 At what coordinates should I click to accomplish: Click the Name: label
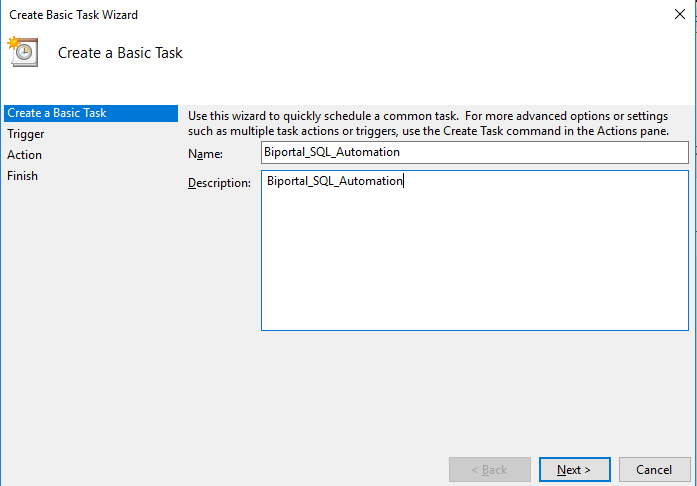[205, 153]
